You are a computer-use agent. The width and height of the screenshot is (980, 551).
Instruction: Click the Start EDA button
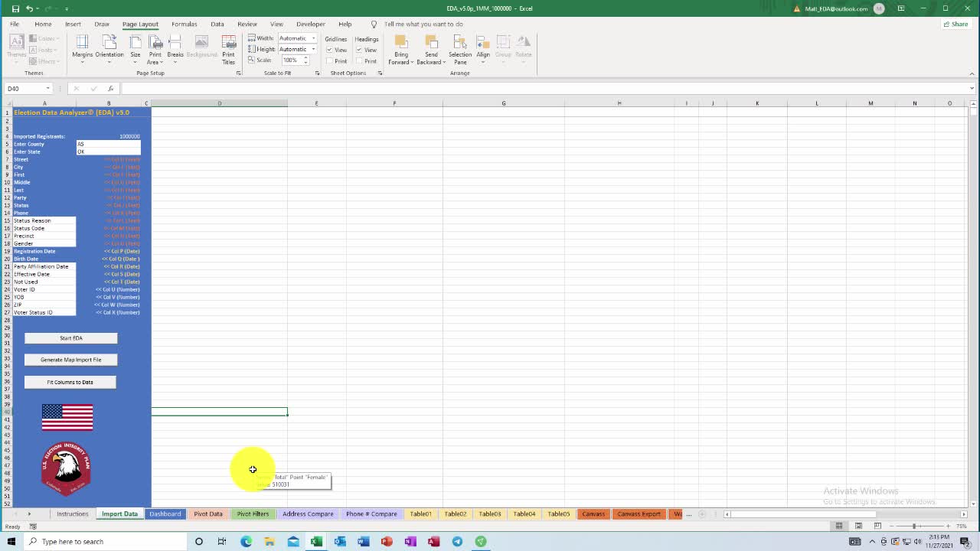[x=70, y=338]
